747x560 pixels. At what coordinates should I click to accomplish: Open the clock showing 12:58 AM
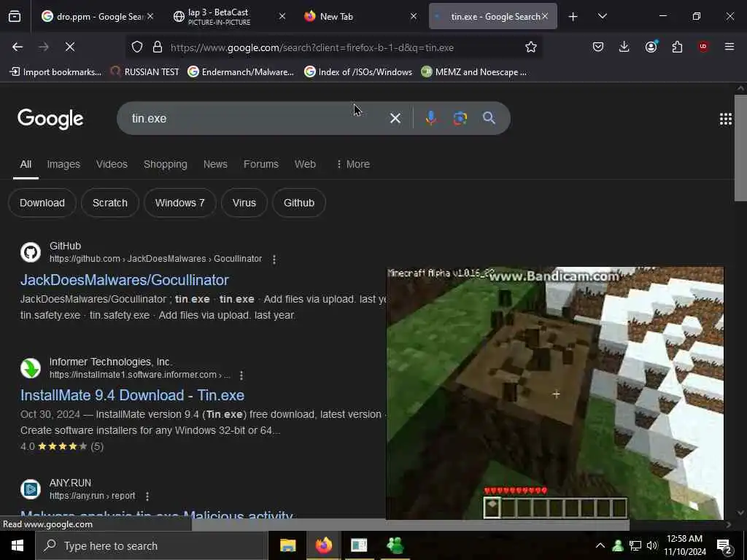[684, 545]
